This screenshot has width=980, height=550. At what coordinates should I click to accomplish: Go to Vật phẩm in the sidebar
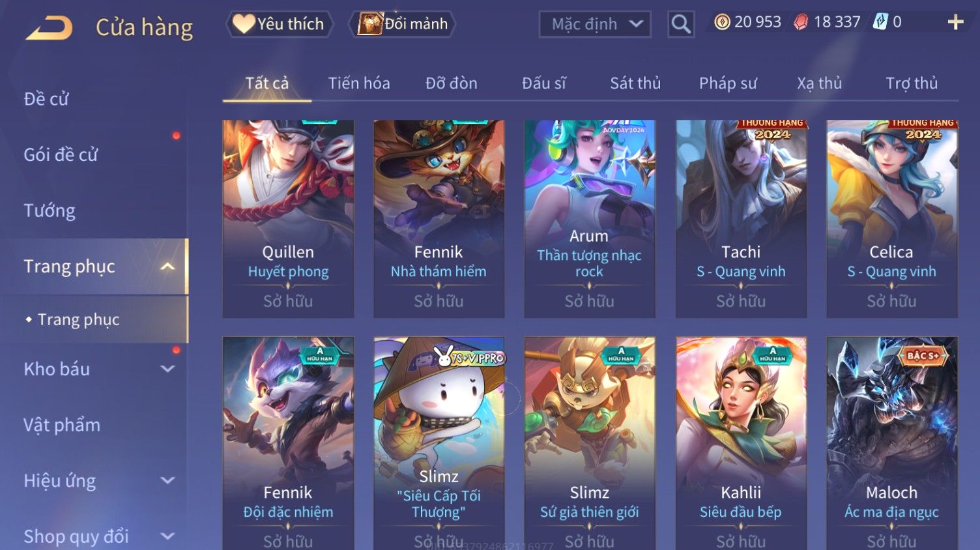[x=62, y=425]
